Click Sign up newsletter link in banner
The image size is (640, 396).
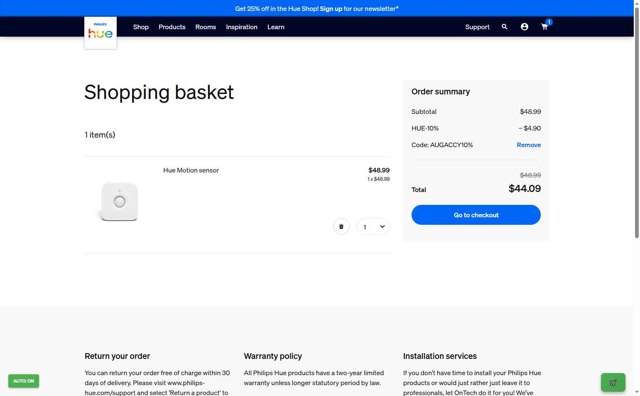(331, 9)
